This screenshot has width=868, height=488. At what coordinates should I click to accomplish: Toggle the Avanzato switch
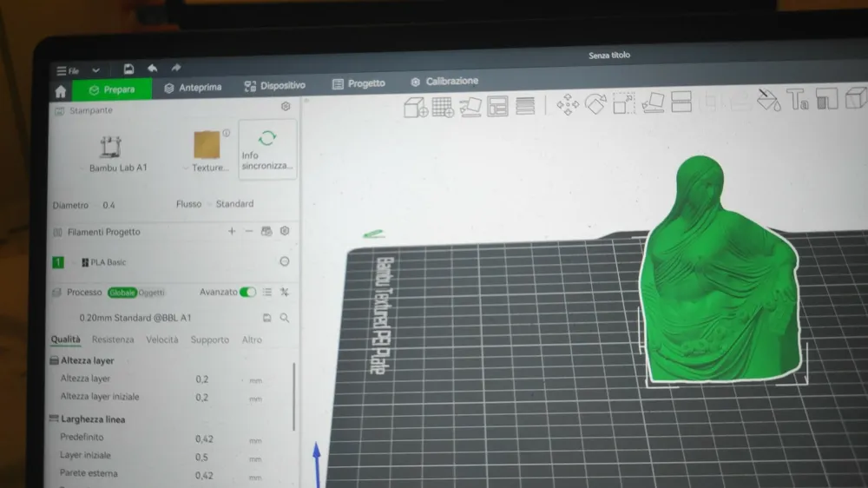247,292
